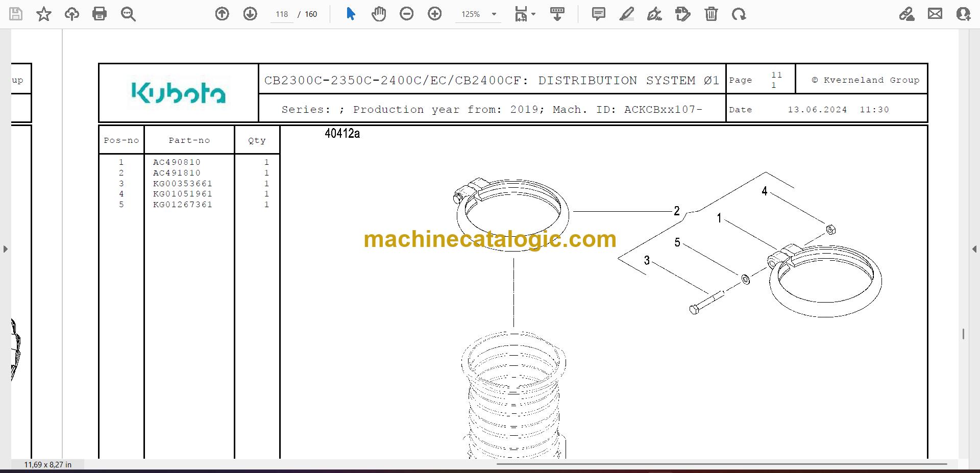Open the 125% zoom level dropdown
980x473 pixels.
pos(478,14)
